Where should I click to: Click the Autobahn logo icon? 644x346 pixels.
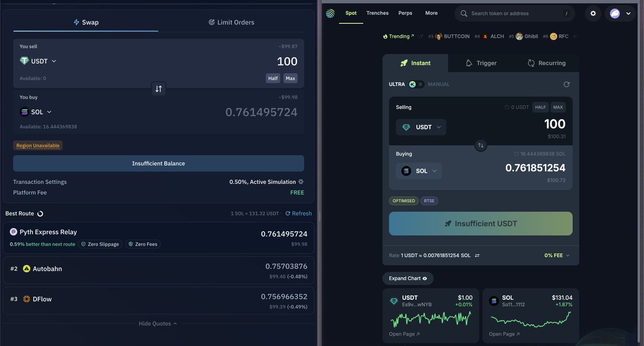(x=27, y=269)
